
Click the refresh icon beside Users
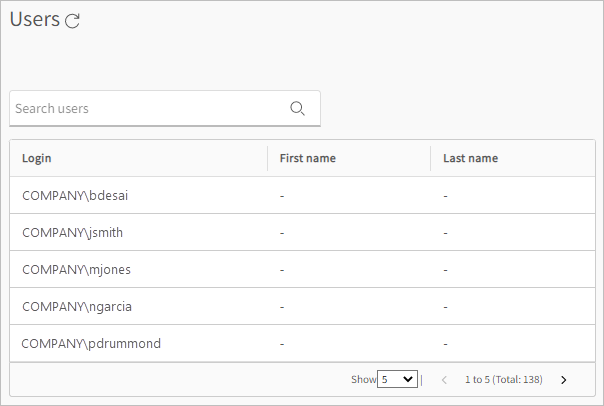72,21
